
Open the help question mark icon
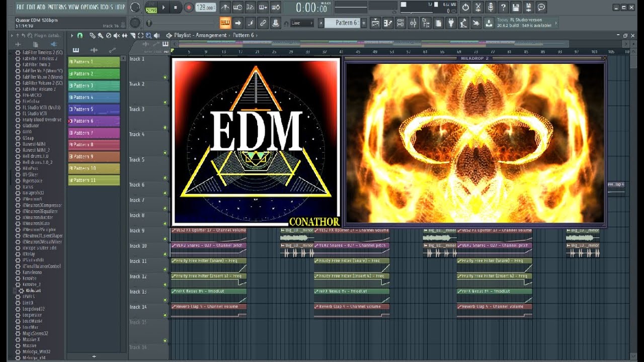(503, 8)
